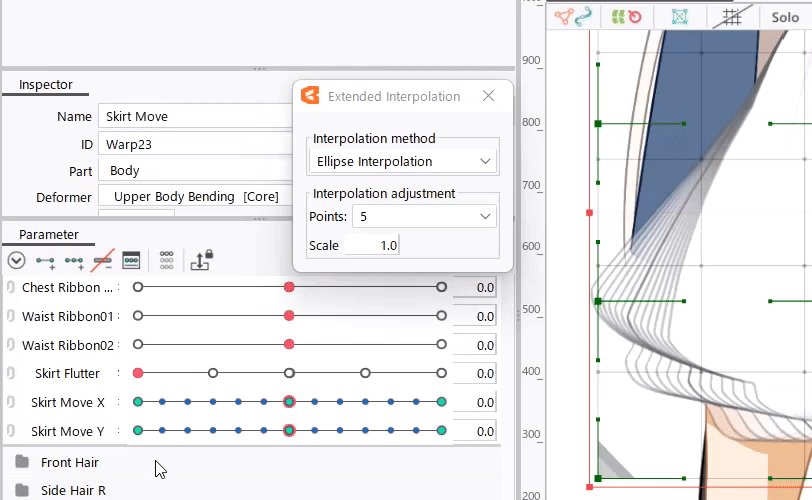Click the Skirt Move X parameter name
Viewport: 812px width, 500px height.
(68, 403)
